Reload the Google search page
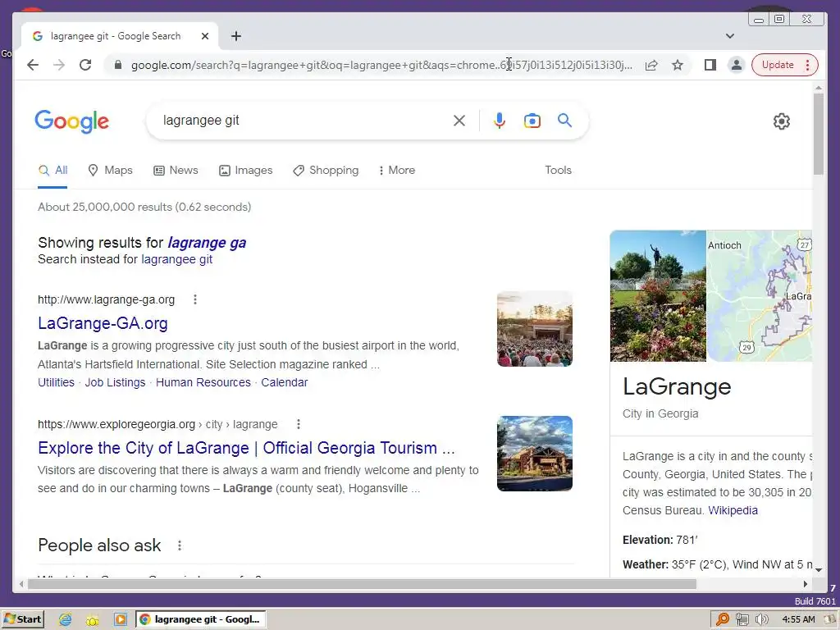The image size is (840, 630). pos(85,65)
